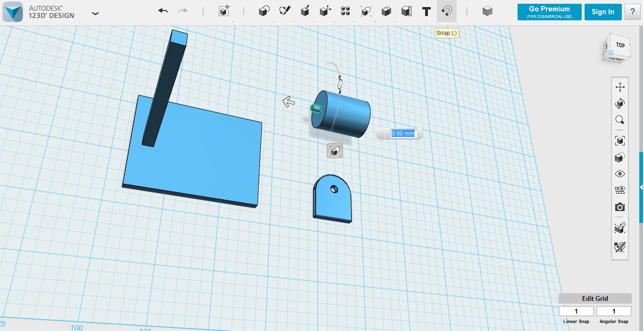
Task: Select the tall leaning bar object
Action: 164,90
